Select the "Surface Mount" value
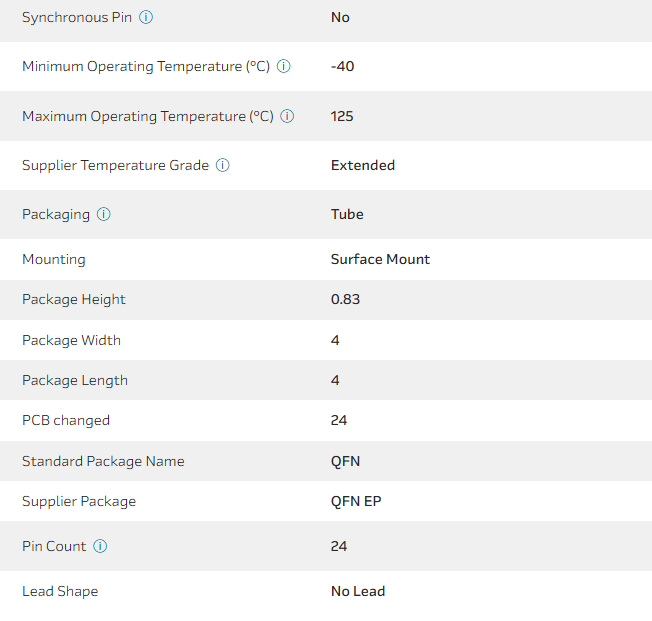 [380, 259]
